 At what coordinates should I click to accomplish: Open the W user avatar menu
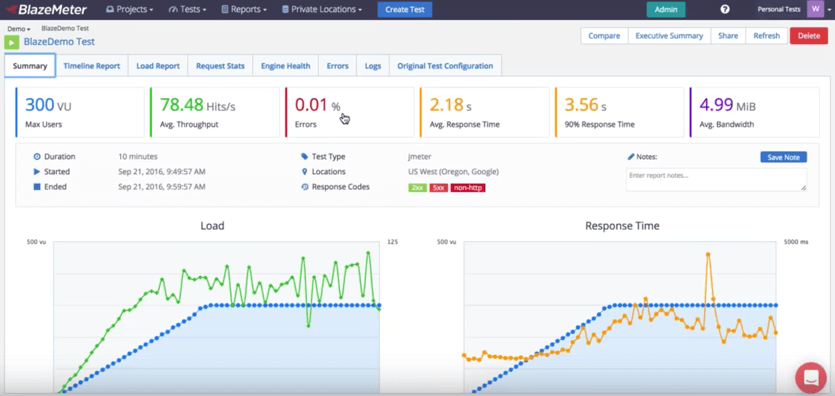click(815, 9)
